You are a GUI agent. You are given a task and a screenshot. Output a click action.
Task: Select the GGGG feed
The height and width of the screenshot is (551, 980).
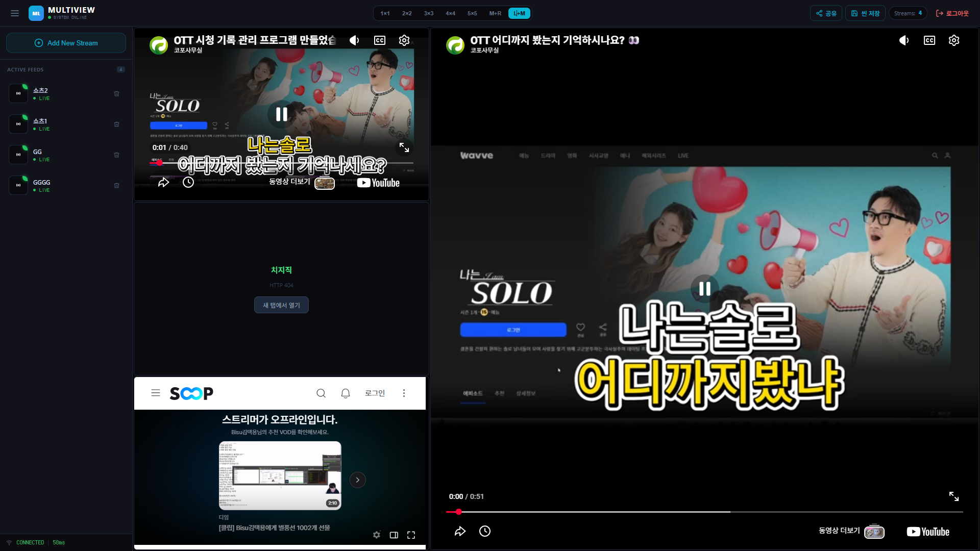pyautogui.click(x=66, y=186)
